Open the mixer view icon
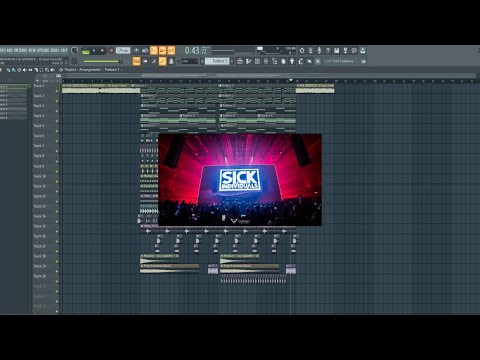 coord(266,61)
